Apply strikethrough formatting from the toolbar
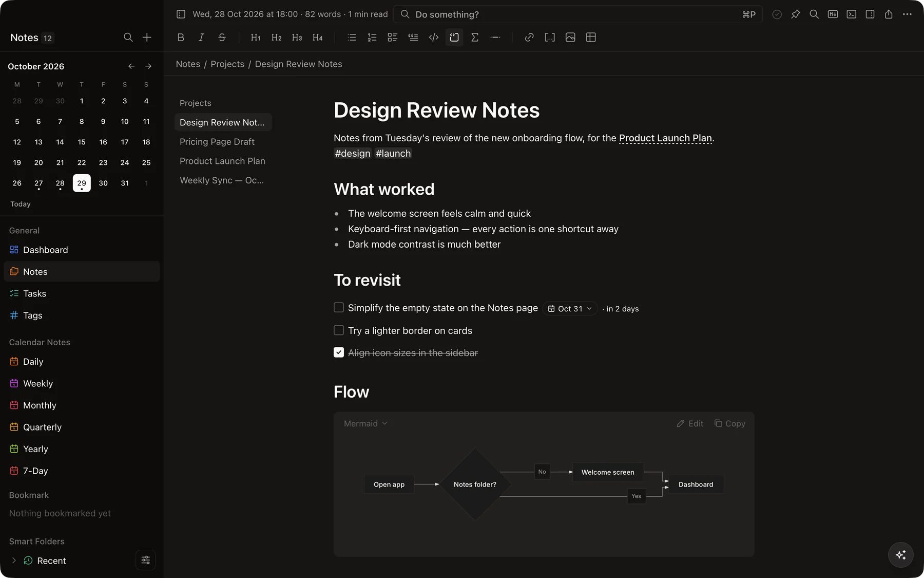This screenshot has width=924, height=578. tap(222, 38)
